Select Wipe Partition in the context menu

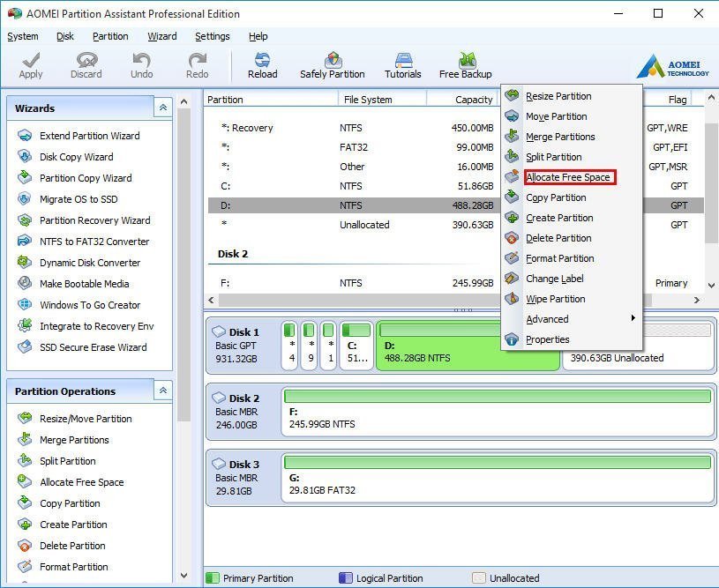click(x=555, y=299)
